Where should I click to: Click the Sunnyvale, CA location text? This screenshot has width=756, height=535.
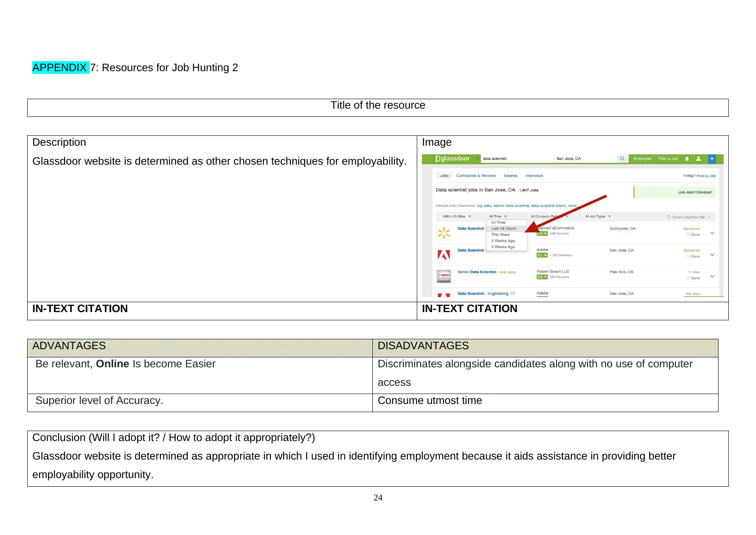click(x=622, y=228)
